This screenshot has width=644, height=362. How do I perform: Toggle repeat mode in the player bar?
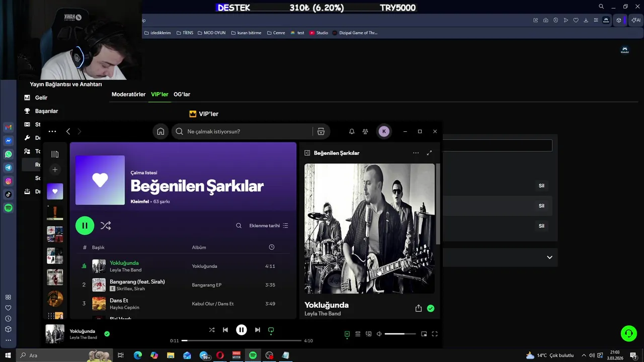(271, 330)
